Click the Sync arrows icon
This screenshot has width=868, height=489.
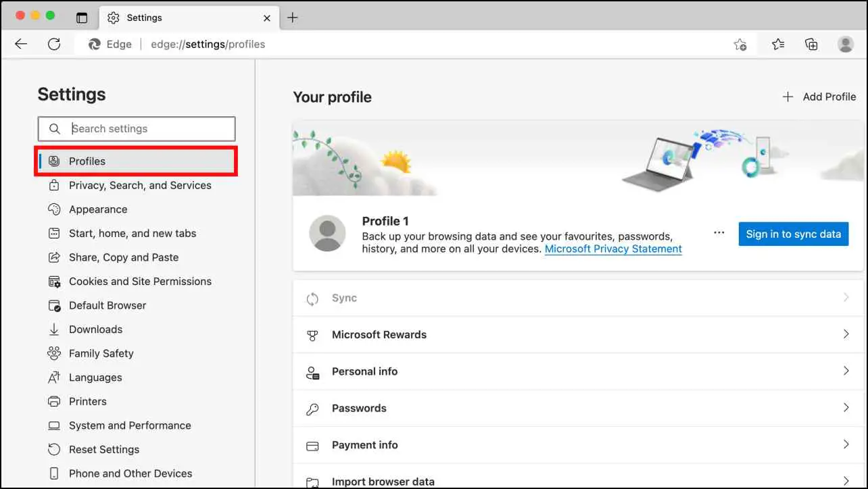[x=312, y=299]
